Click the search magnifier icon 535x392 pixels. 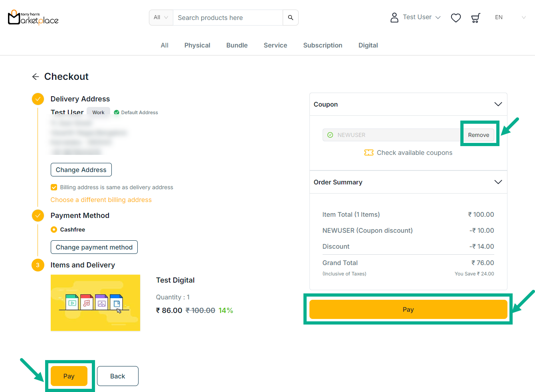pyautogui.click(x=290, y=18)
